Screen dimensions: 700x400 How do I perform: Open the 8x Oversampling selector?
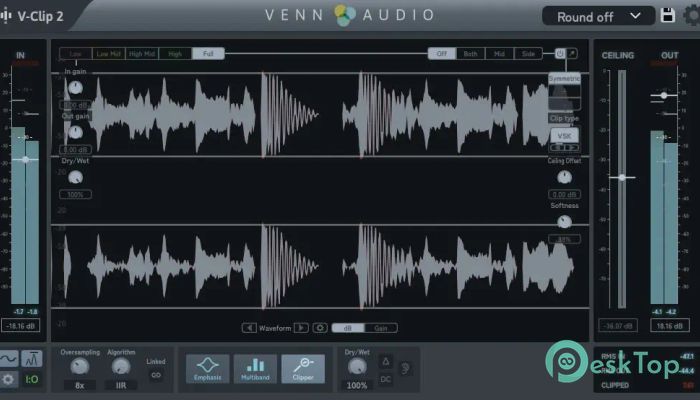click(79, 384)
